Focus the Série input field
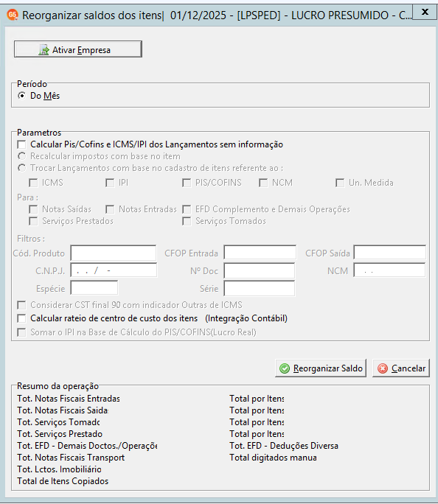 pos(260,288)
